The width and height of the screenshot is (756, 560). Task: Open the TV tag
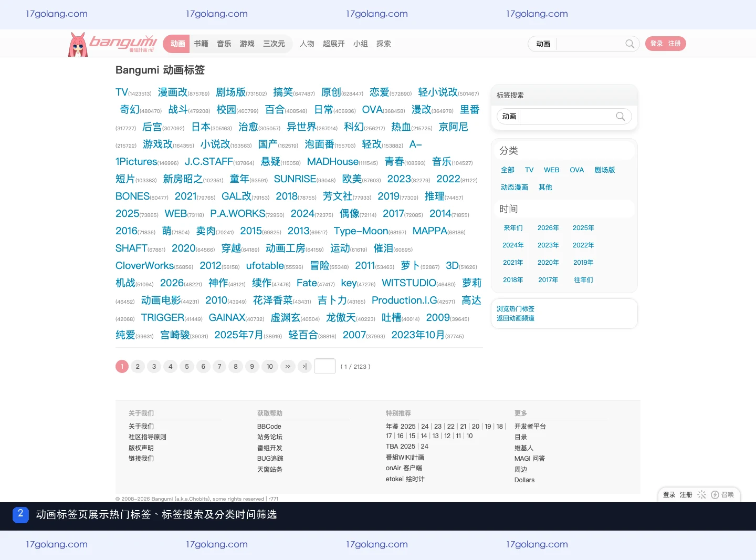[x=122, y=92]
